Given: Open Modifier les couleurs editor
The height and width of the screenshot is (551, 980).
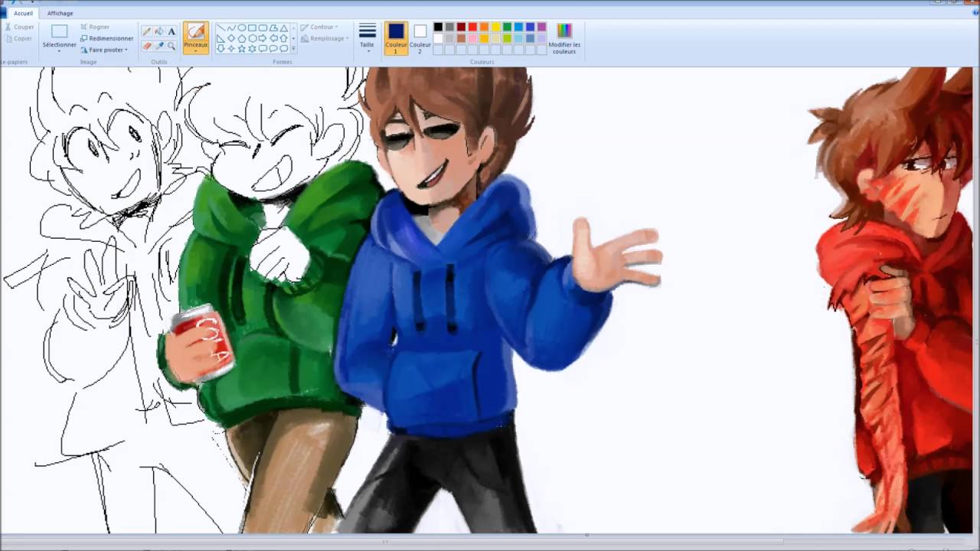Looking at the screenshot, I should [x=564, y=38].
